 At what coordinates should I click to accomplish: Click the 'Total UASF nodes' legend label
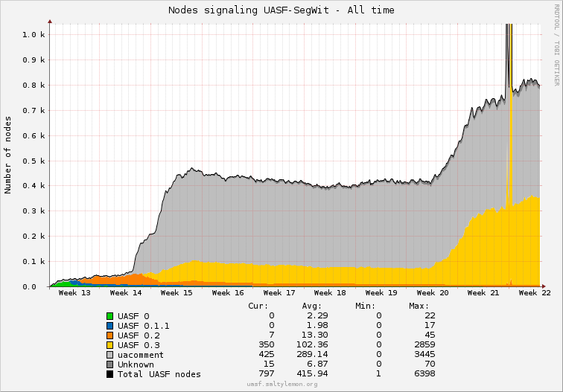click(159, 374)
